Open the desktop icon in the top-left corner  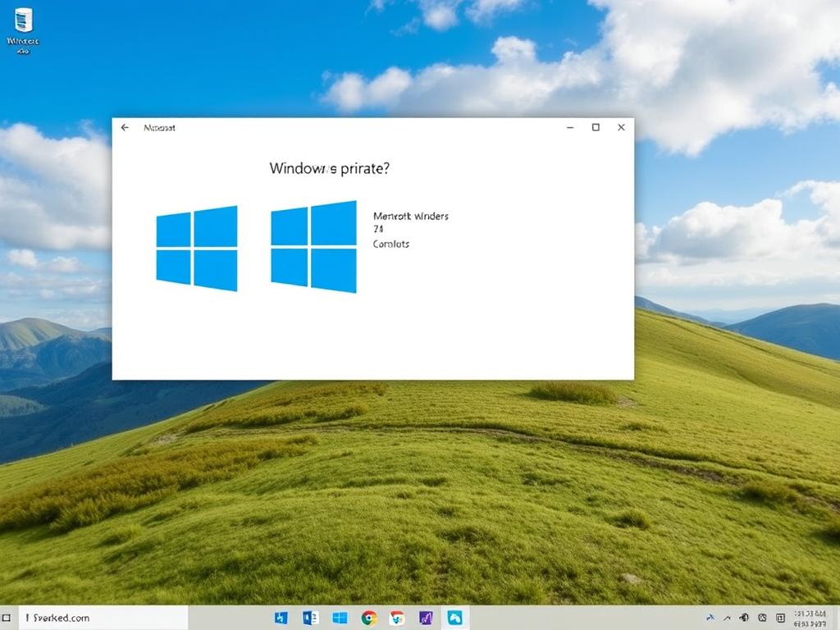tap(22, 31)
